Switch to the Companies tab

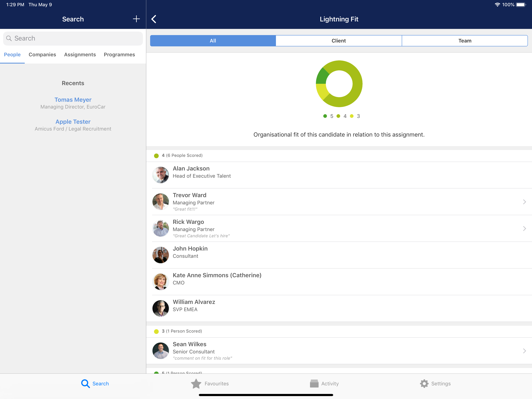tap(42, 55)
